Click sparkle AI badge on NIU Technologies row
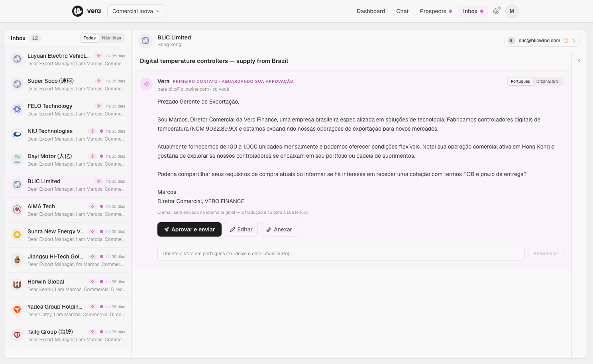 (x=92, y=131)
